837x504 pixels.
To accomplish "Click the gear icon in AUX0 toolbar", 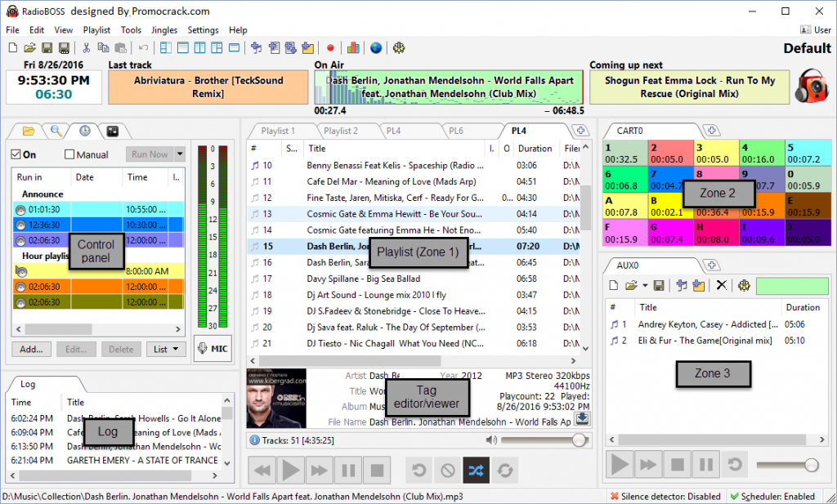I will (744, 285).
